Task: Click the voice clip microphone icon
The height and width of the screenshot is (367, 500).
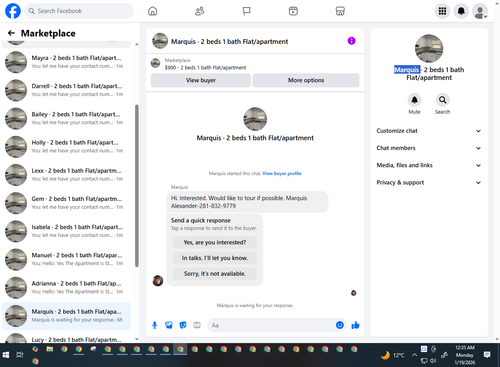Action: [155, 325]
